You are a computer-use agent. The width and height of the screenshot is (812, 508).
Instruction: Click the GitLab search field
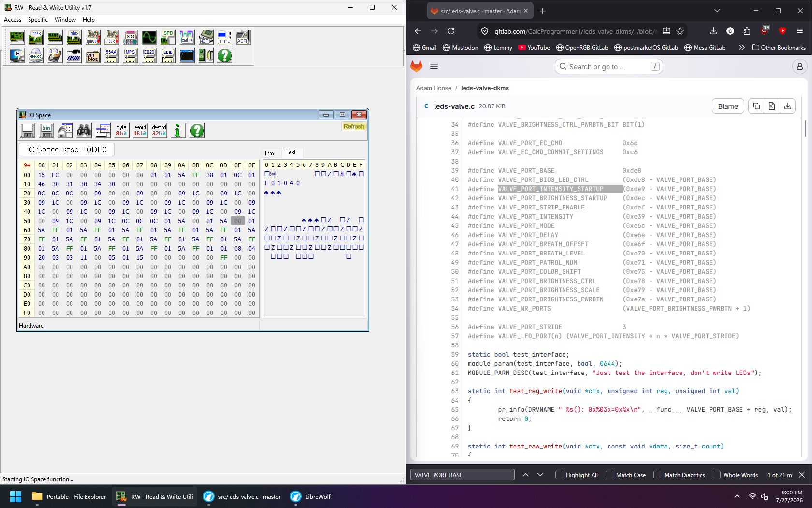(609, 67)
